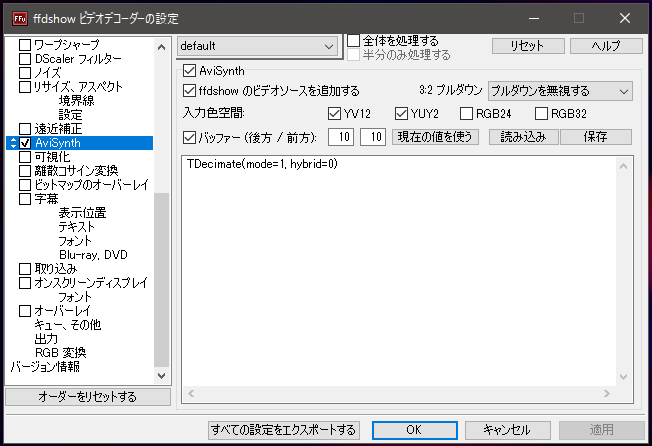This screenshot has height=446, width=652.
Task: Tick the 取り込み checkbox
Action: click(25, 269)
